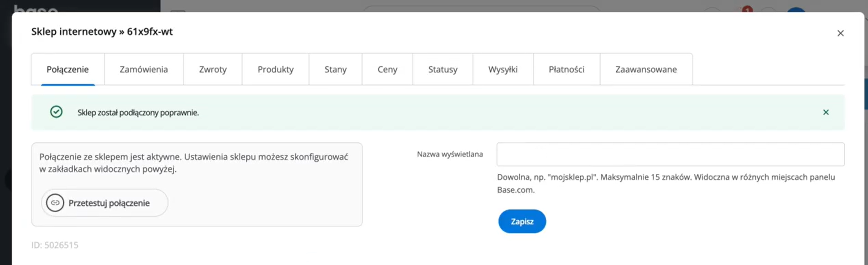Click the red notification badge
The width and height of the screenshot is (868, 265).
(x=747, y=9)
